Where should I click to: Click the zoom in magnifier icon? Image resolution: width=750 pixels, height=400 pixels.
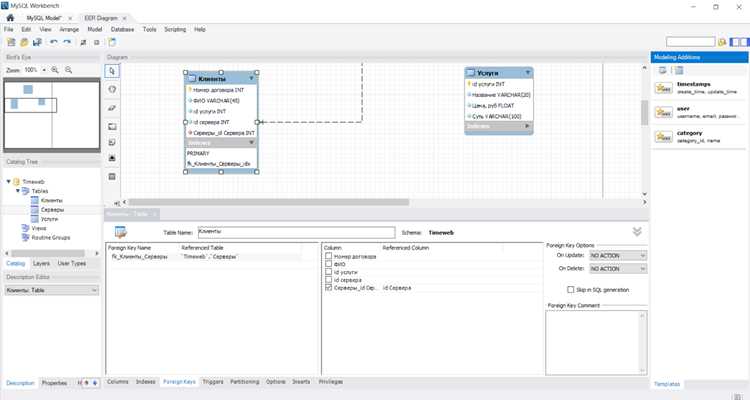(55, 70)
